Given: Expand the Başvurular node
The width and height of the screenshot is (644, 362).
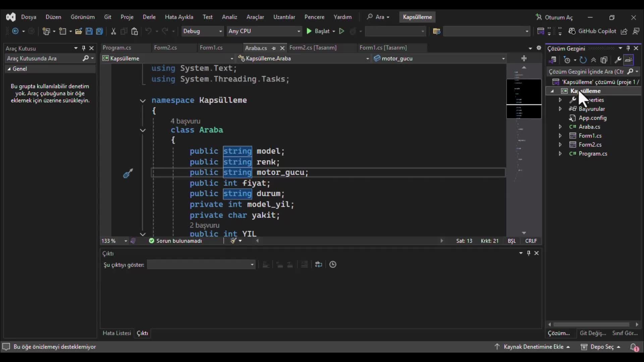Looking at the screenshot, I should pos(560,109).
